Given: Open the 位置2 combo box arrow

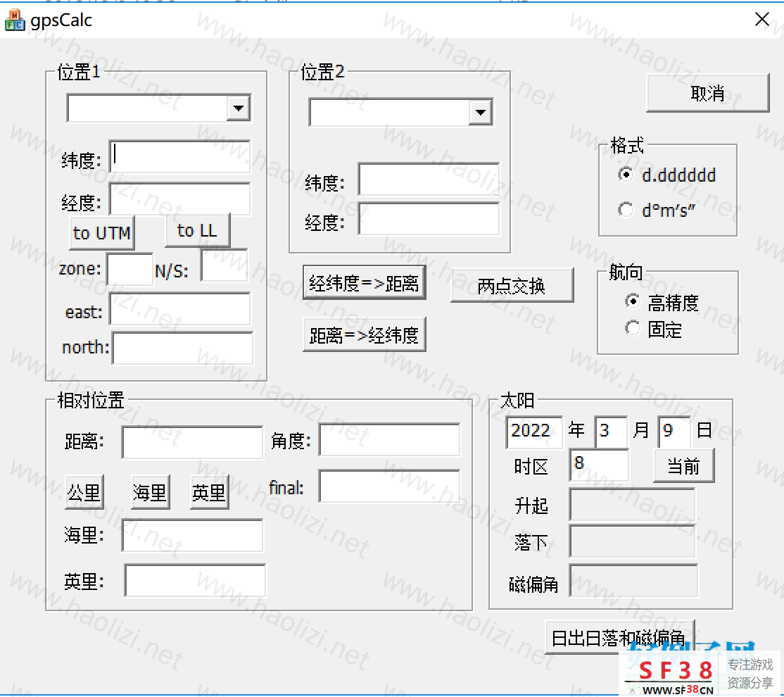Looking at the screenshot, I should click(481, 112).
